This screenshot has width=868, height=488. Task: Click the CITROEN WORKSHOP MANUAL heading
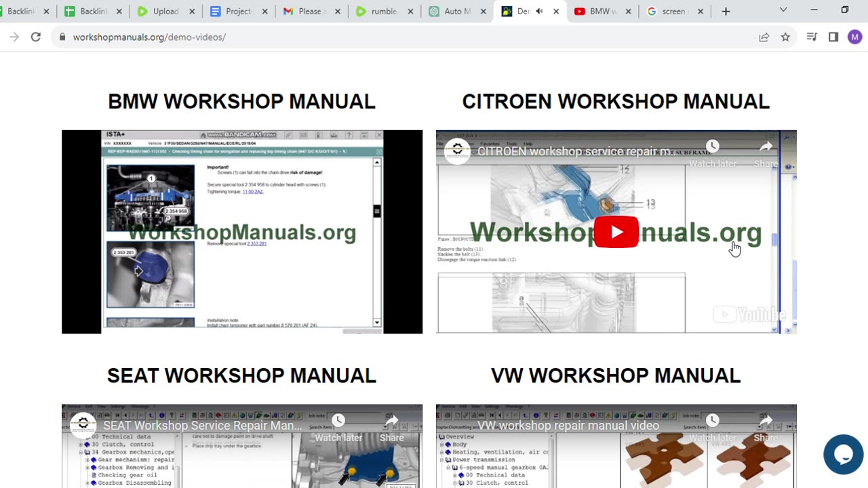click(616, 102)
